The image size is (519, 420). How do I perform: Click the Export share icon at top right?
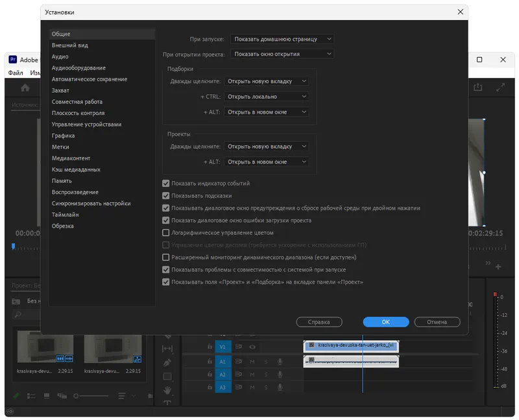pyautogui.click(x=478, y=87)
